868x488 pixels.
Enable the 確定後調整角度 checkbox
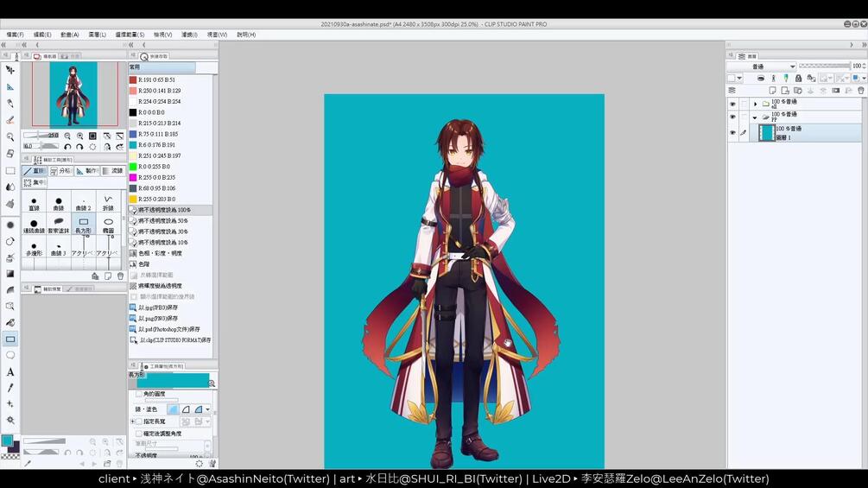[x=138, y=434]
